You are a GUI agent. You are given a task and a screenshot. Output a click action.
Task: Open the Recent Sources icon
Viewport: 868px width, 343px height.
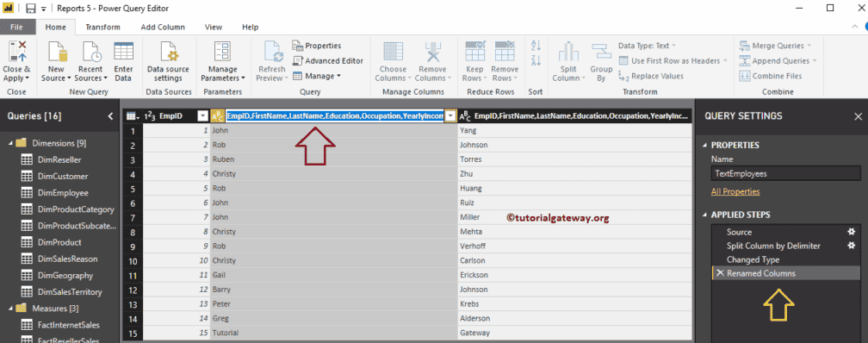tap(91, 52)
